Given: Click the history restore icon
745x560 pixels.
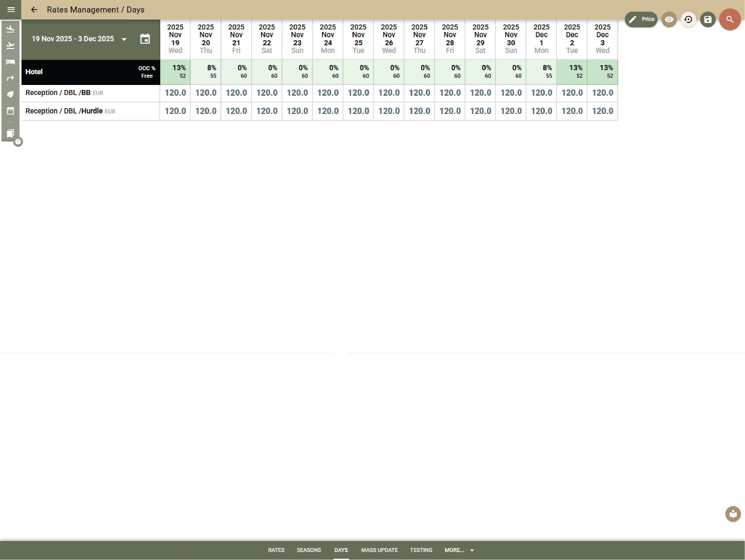Looking at the screenshot, I should coord(688,19).
